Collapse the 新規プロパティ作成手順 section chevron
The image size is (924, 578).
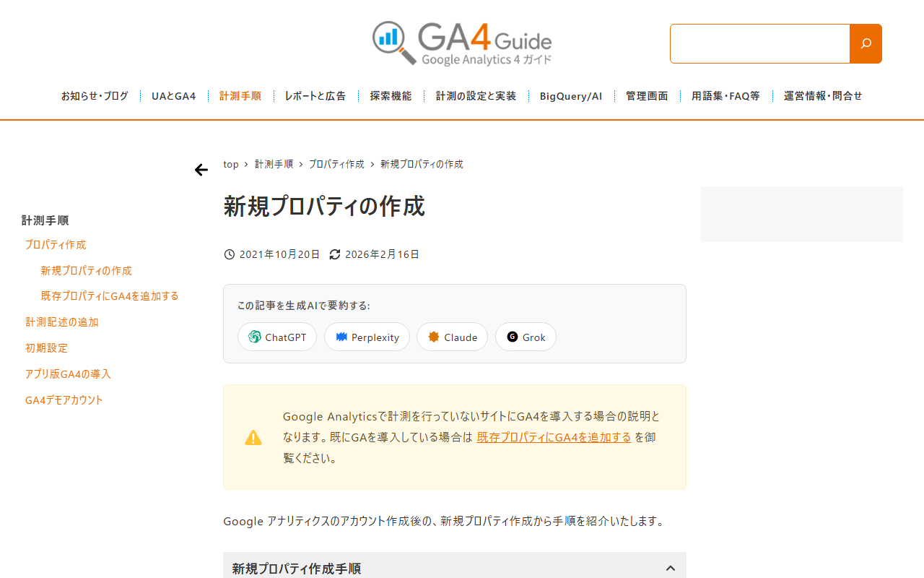(x=671, y=569)
